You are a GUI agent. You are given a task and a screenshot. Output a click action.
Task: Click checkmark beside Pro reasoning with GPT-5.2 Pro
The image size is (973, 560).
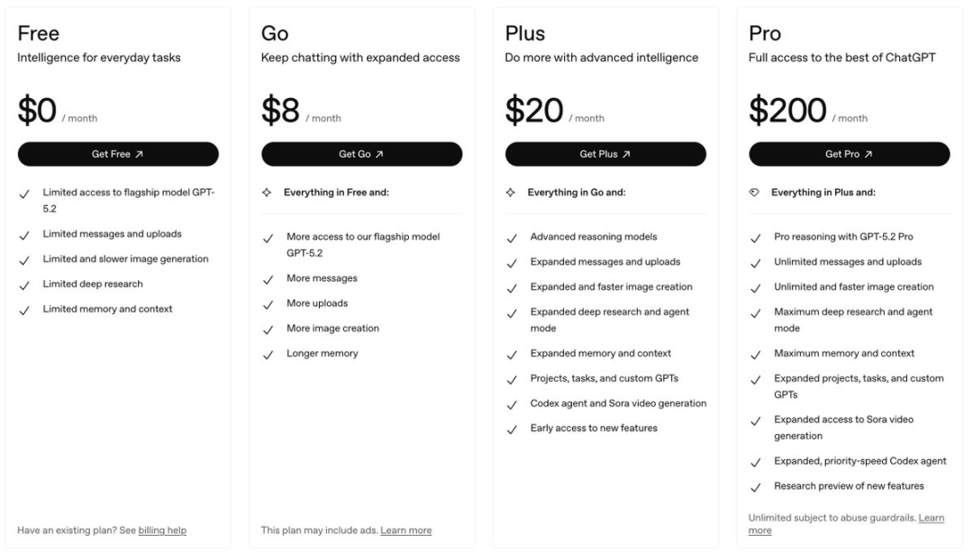pos(756,239)
